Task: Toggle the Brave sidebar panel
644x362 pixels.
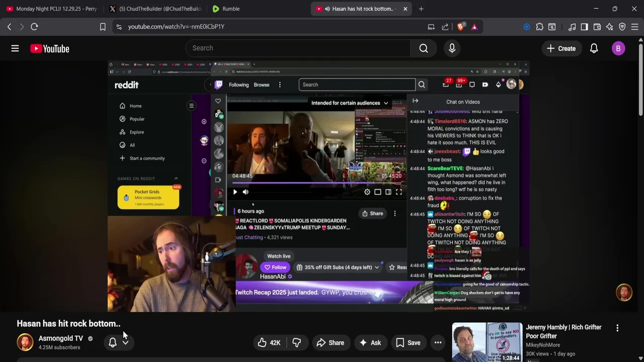Action: 584,27
